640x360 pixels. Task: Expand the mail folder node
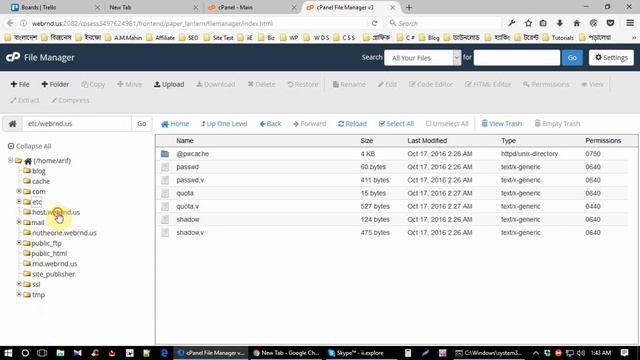coord(19,222)
